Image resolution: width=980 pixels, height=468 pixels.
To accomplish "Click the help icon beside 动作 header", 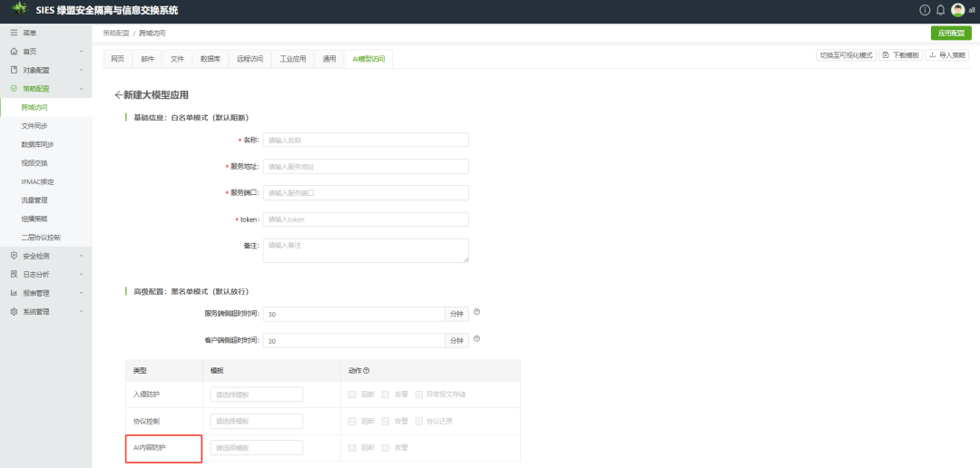I will pos(367,370).
